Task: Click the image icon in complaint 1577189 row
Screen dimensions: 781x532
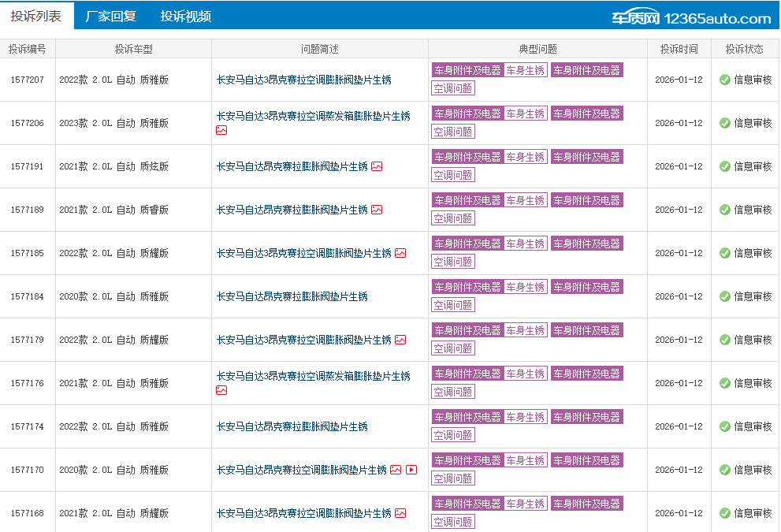Action: (x=377, y=210)
